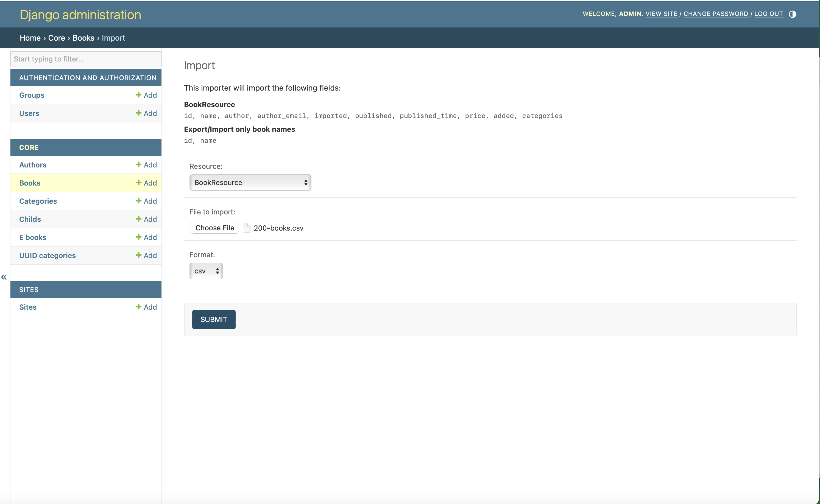Click the Add link for E books
Image resolution: width=820 pixels, height=504 pixels.
[146, 237]
